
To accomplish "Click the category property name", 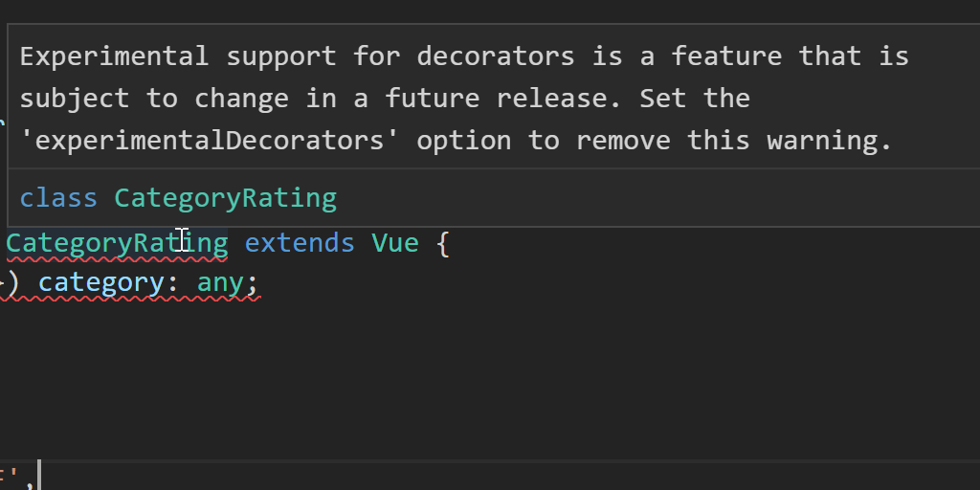I will pyautogui.click(x=100, y=283).
